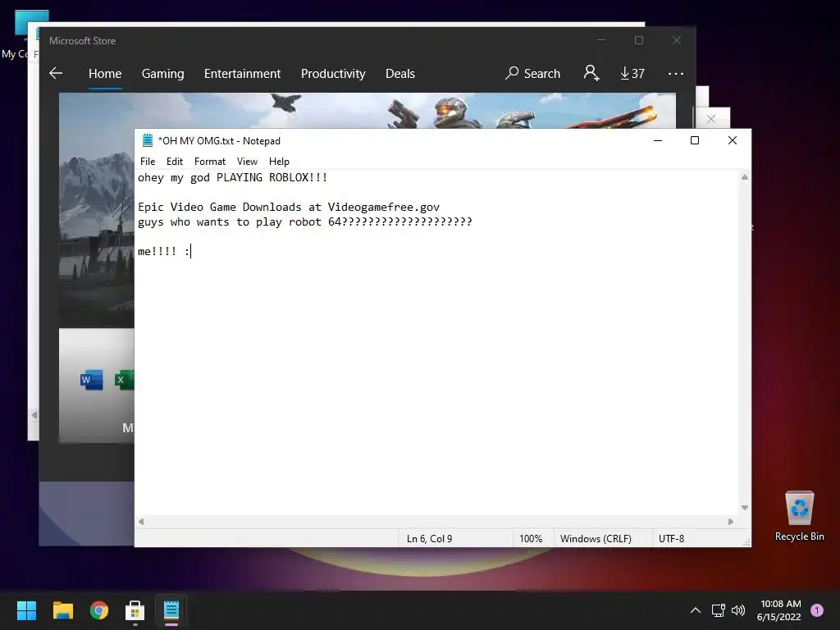Click the Excel icon in Store banner

tap(124, 380)
